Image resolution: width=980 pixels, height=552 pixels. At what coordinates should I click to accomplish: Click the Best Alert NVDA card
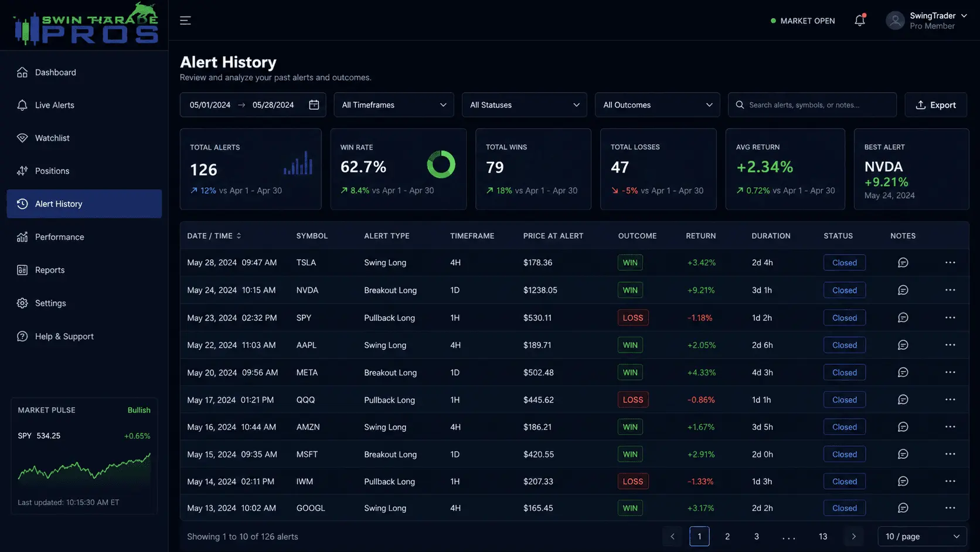click(x=911, y=169)
